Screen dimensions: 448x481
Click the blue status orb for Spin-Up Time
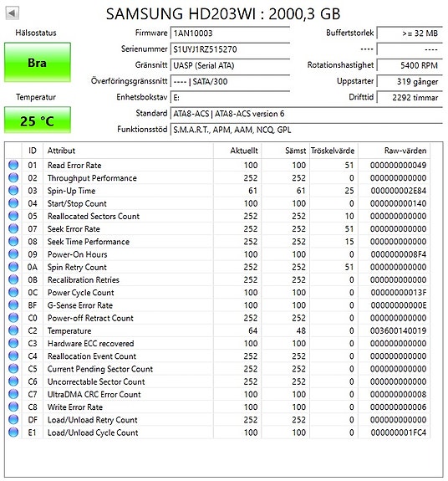[x=13, y=191]
